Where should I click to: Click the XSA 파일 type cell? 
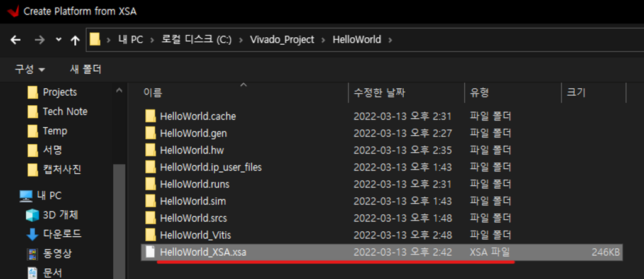click(x=491, y=253)
